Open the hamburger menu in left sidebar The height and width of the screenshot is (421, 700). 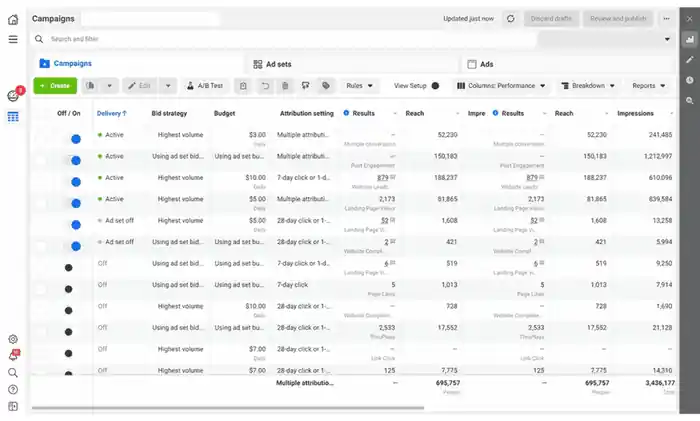click(x=13, y=39)
